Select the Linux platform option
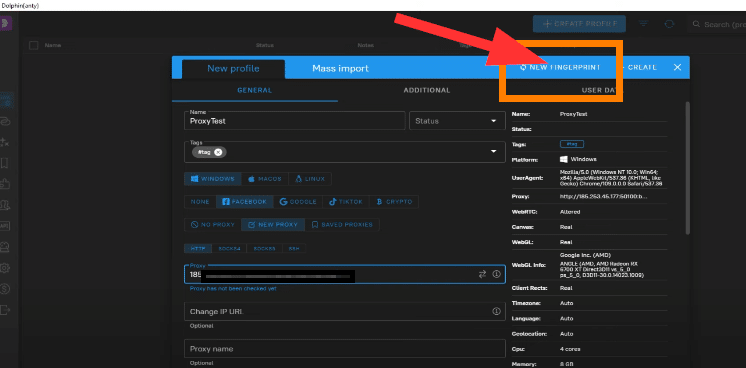The image size is (746, 368). pos(310,179)
